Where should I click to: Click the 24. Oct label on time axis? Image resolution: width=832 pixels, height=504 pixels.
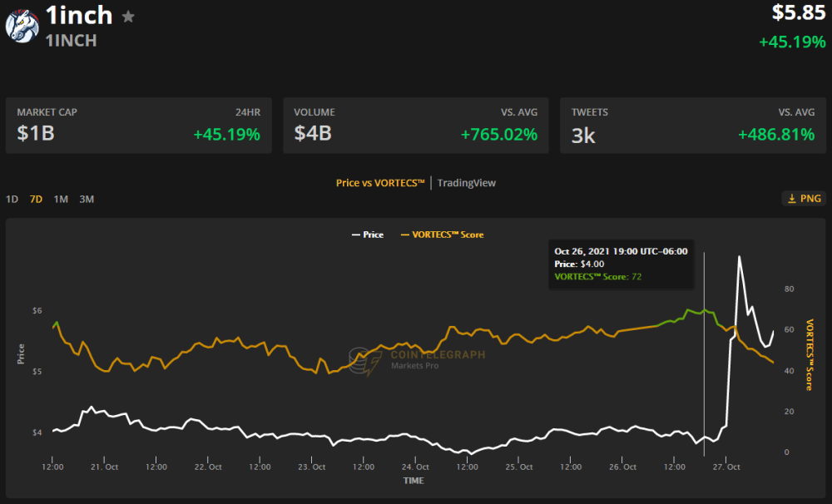(415, 467)
